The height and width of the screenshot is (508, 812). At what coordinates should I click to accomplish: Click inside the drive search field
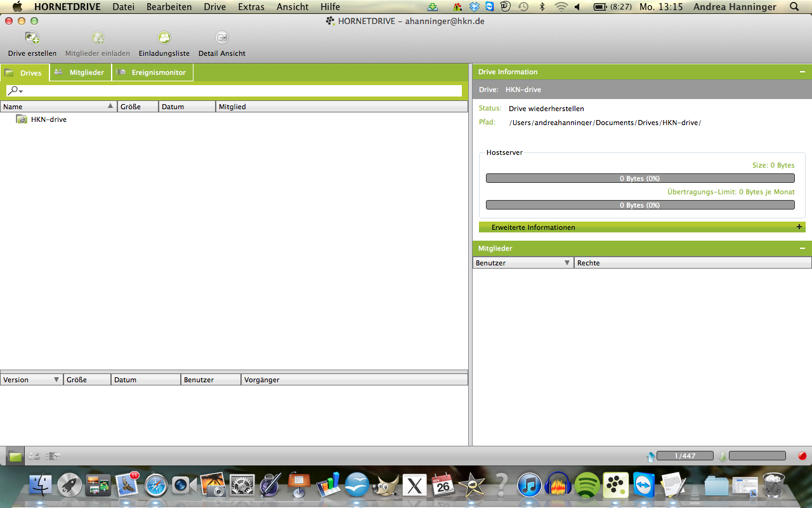click(x=241, y=91)
